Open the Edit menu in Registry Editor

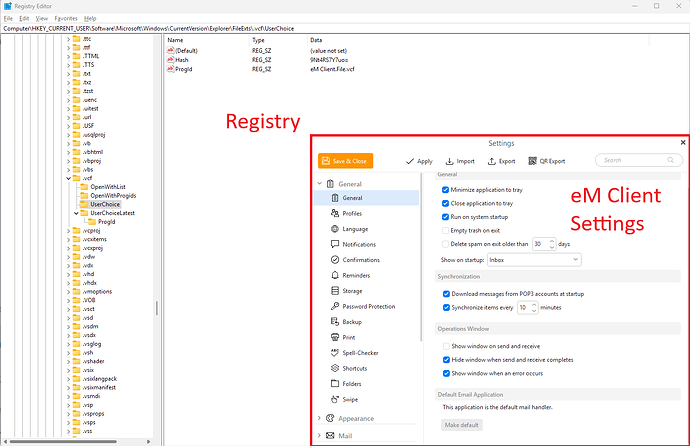click(24, 18)
